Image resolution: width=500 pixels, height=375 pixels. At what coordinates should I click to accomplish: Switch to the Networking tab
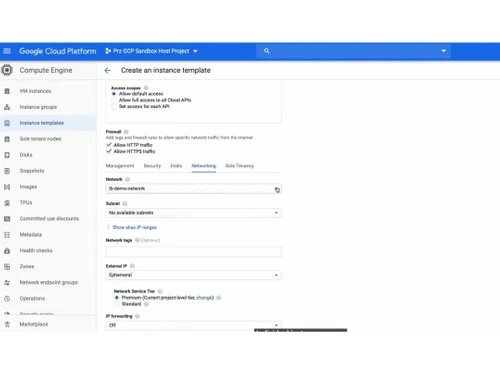click(x=204, y=166)
